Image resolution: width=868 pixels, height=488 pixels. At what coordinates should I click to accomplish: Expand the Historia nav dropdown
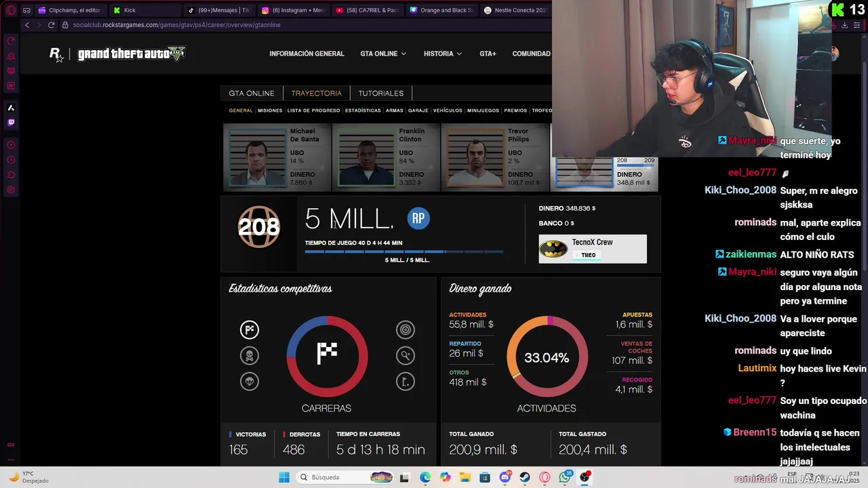tap(443, 54)
